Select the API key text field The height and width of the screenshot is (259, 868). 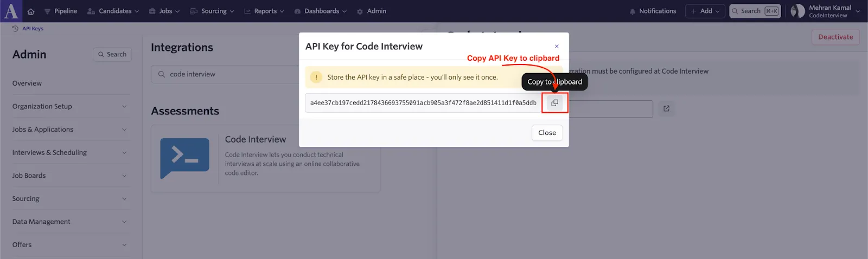point(423,103)
